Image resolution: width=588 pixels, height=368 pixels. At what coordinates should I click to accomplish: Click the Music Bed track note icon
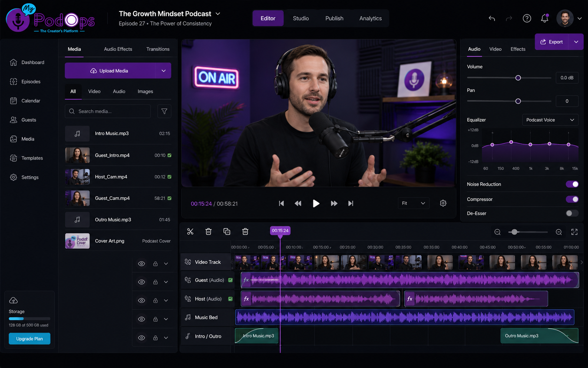click(x=188, y=317)
